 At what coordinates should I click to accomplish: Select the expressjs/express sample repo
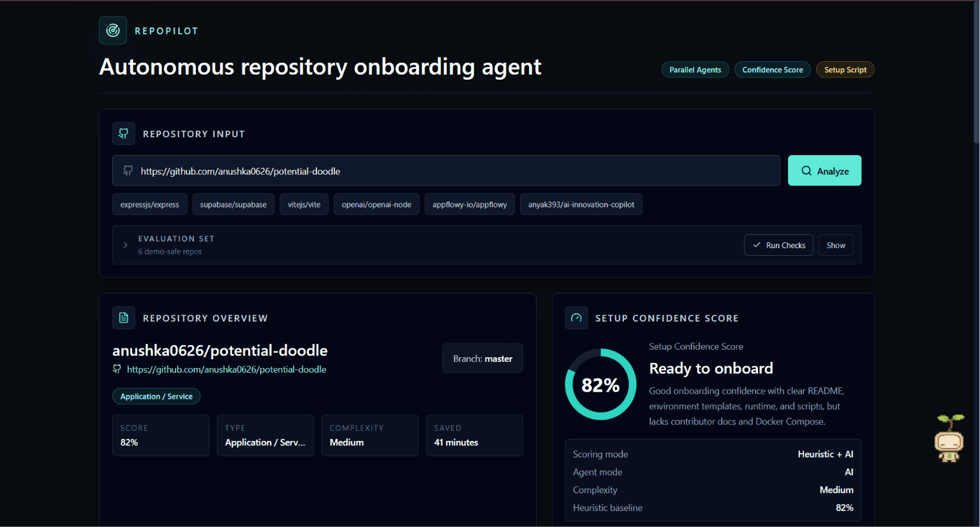point(150,204)
